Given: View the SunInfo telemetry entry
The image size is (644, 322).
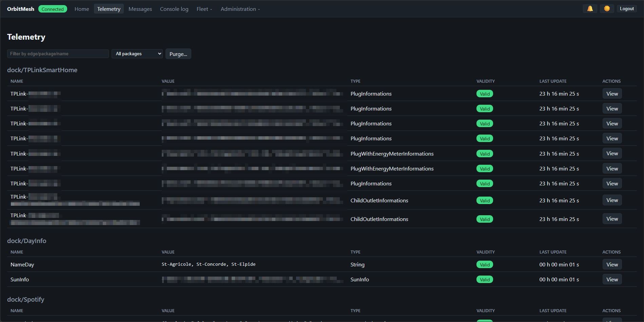Looking at the screenshot, I should tap(612, 279).
